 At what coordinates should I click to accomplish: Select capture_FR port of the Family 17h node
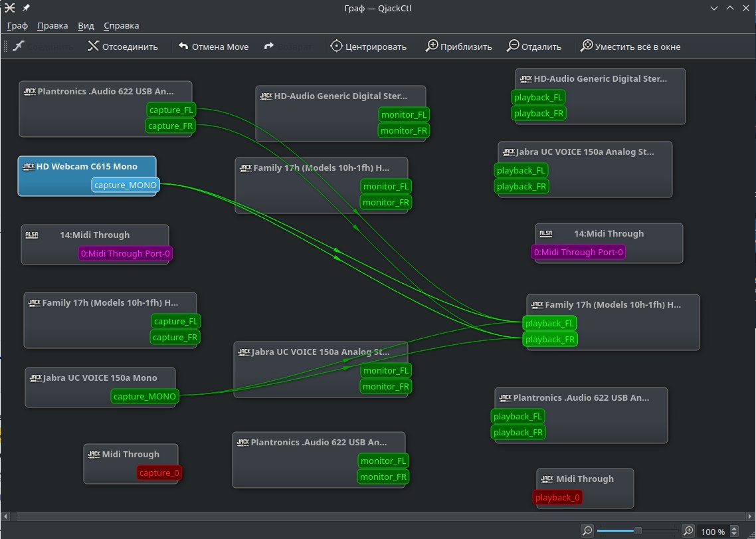click(x=175, y=337)
